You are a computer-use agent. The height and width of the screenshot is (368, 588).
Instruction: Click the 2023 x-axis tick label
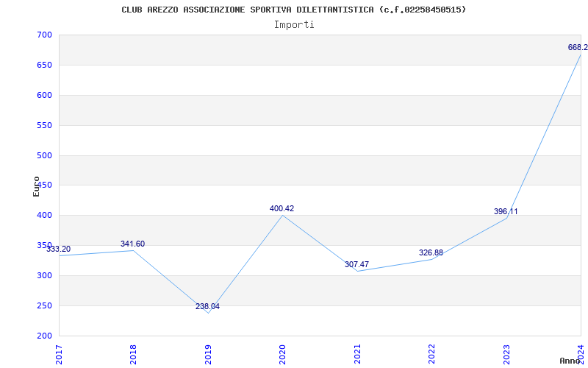(506, 354)
